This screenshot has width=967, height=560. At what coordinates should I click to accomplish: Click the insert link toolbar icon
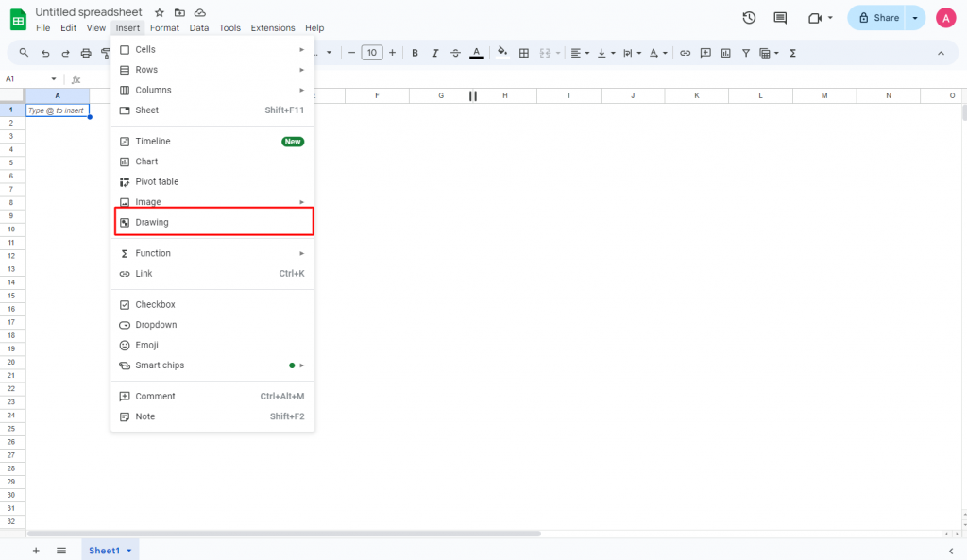click(685, 53)
